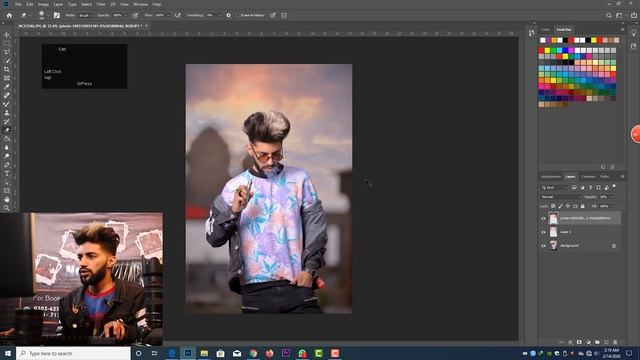
Task: Open smoothing options gear icon
Action: click(229, 15)
